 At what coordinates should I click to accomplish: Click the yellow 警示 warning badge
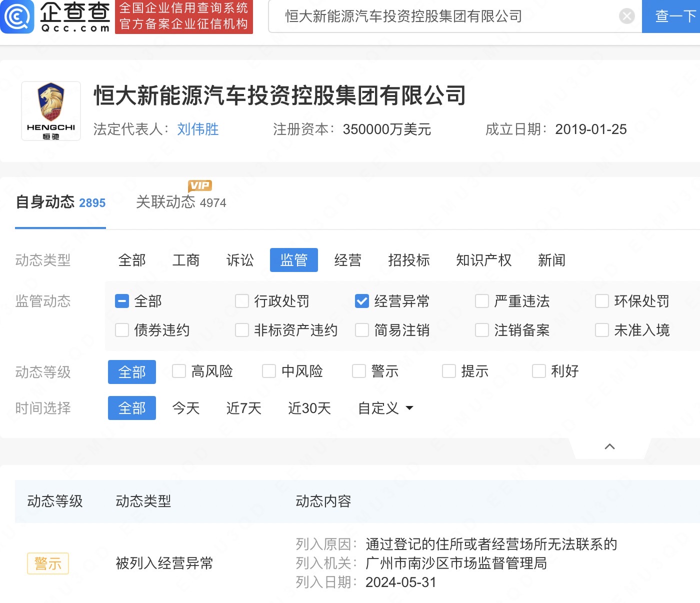coord(47,563)
